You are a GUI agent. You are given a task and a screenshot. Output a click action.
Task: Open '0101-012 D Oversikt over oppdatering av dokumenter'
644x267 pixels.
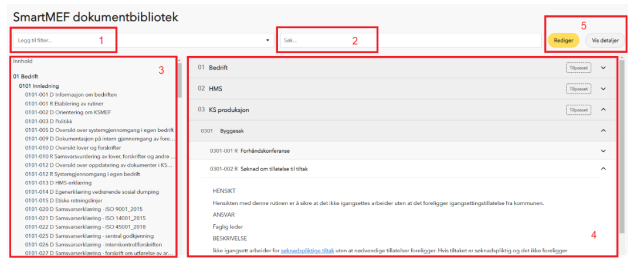(99, 165)
